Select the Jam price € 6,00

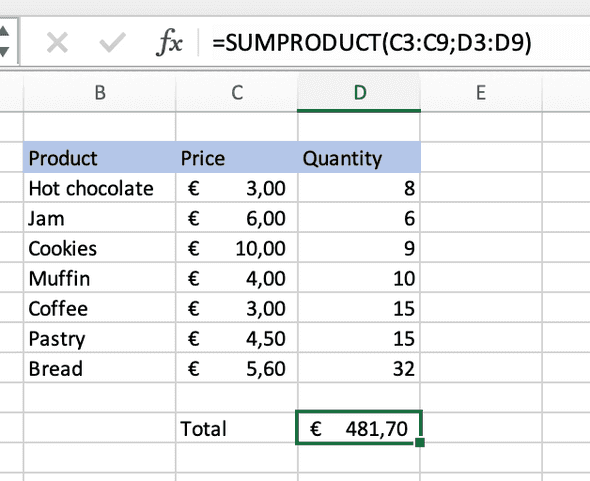[237, 218]
